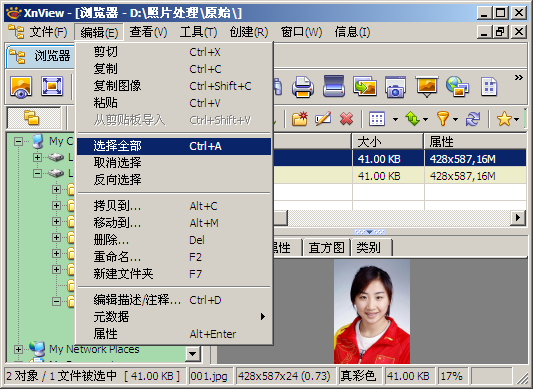The image size is (533, 389).
Task: Click the orange funnel filter icon
Action: pyautogui.click(x=443, y=119)
